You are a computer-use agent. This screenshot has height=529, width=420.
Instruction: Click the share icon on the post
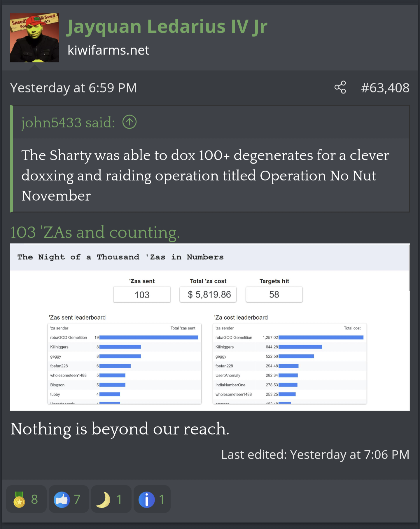[340, 87]
